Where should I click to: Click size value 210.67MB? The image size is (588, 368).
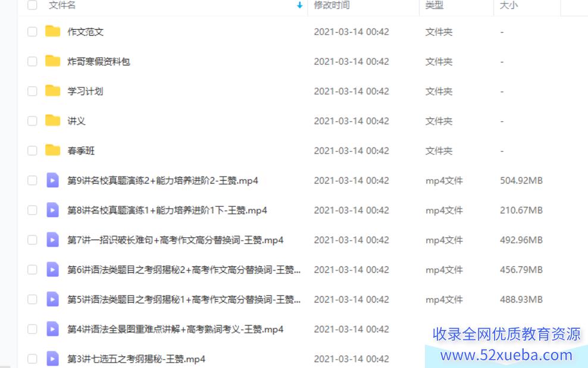point(521,210)
